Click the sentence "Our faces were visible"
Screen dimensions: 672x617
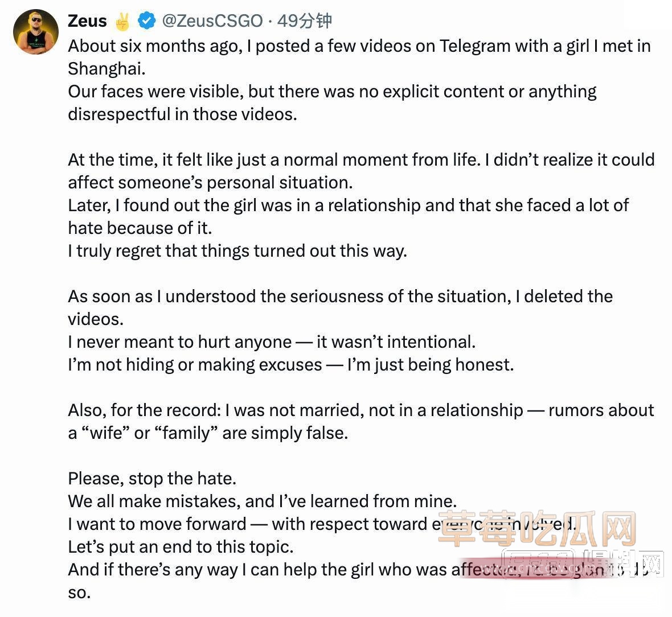point(332,92)
